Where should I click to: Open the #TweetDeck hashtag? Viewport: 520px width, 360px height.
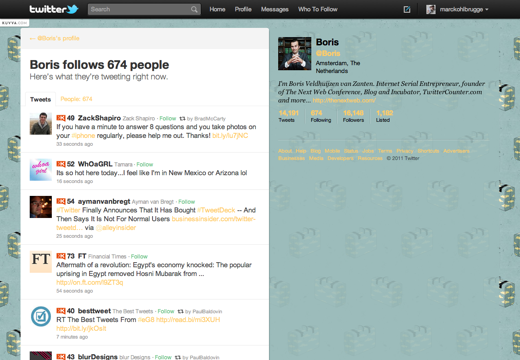tap(216, 210)
